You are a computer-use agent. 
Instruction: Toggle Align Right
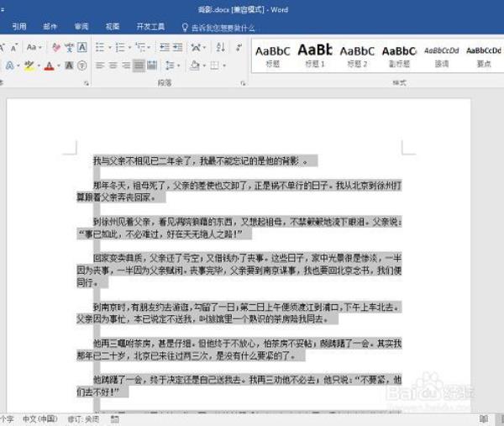[x=126, y=66]
